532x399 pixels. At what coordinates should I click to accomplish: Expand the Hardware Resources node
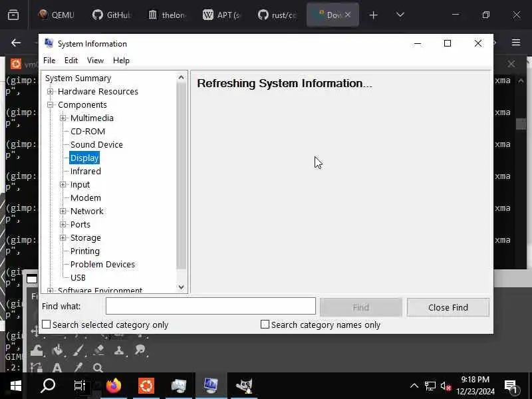click(51, 91)
